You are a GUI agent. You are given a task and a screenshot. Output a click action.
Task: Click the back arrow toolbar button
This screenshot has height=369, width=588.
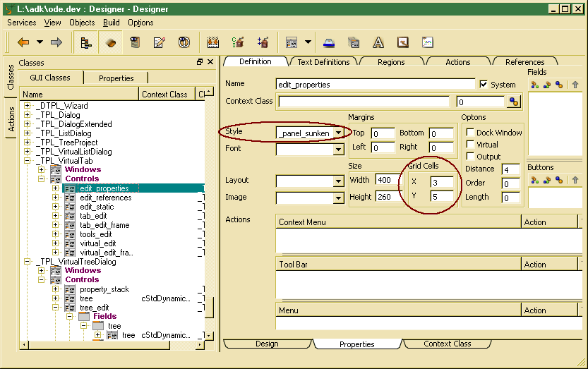point(23,42)
